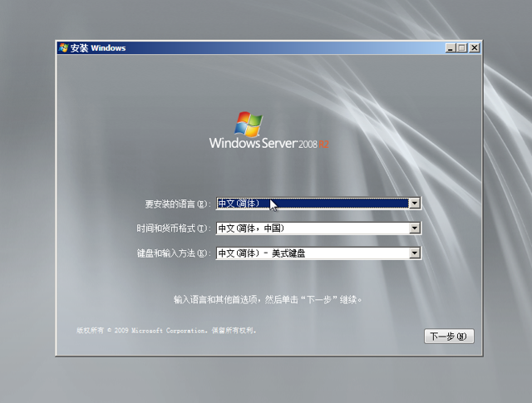Minimize the 安装 Windows window
This screenshot has height=403, width=532.
[x=451, y=48]
